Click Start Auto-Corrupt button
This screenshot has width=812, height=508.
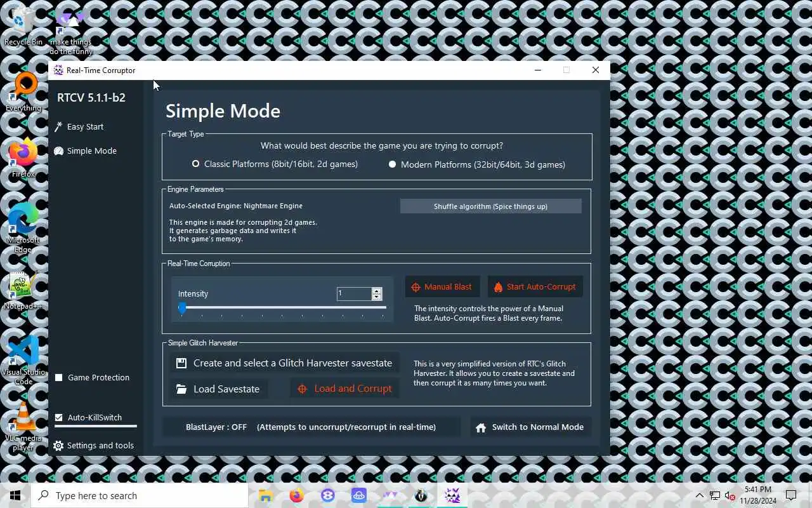pos(535,286)
